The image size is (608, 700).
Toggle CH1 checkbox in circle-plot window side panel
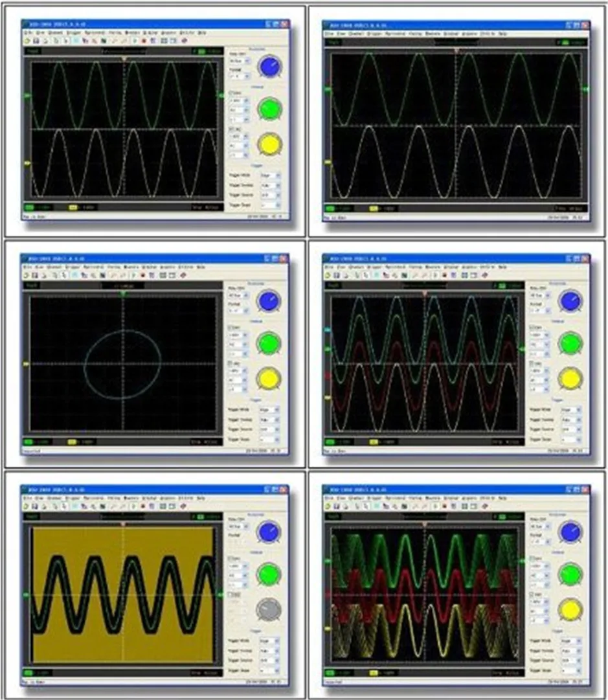(229, 327)
